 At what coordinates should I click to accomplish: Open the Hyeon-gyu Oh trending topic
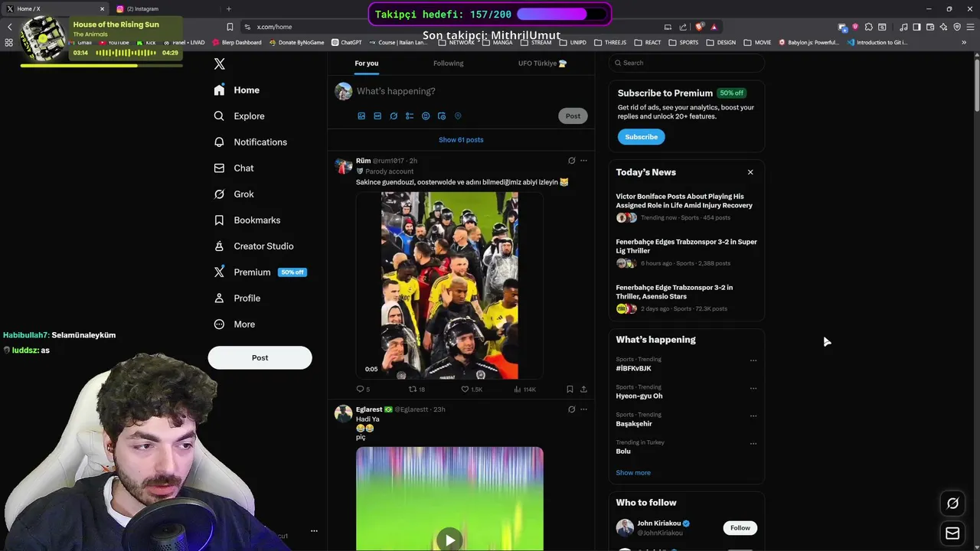pyautogui.click(x=639, y=396)
